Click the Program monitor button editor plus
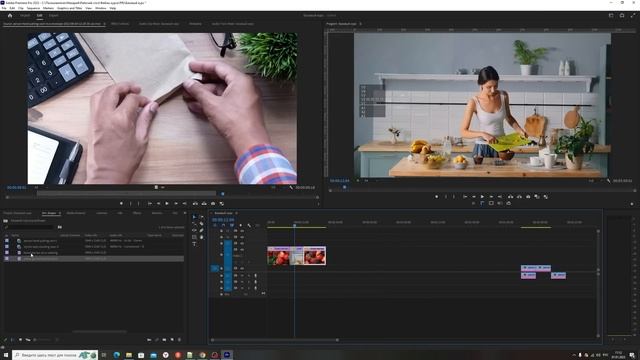640x360 pixels. coord(632,204)
